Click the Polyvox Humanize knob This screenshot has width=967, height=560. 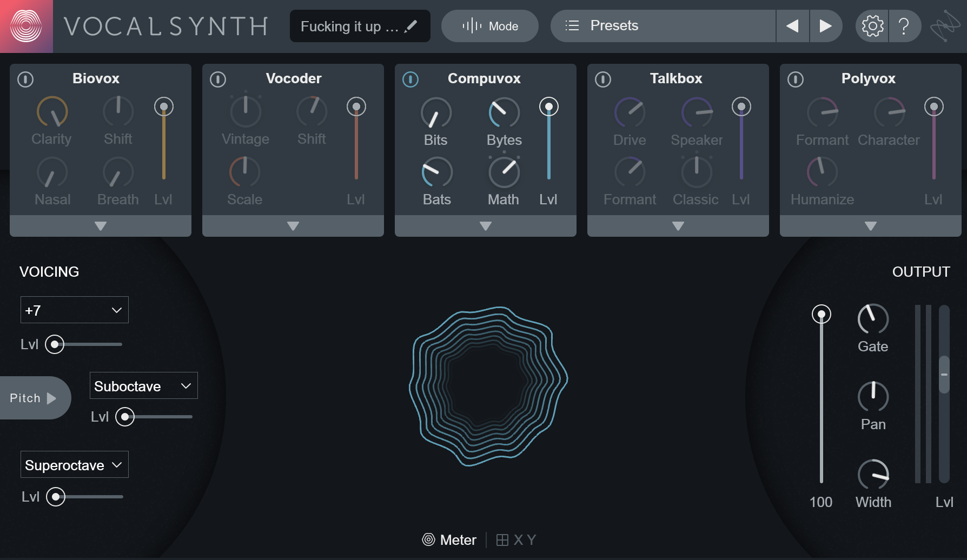tap(822, 172)
